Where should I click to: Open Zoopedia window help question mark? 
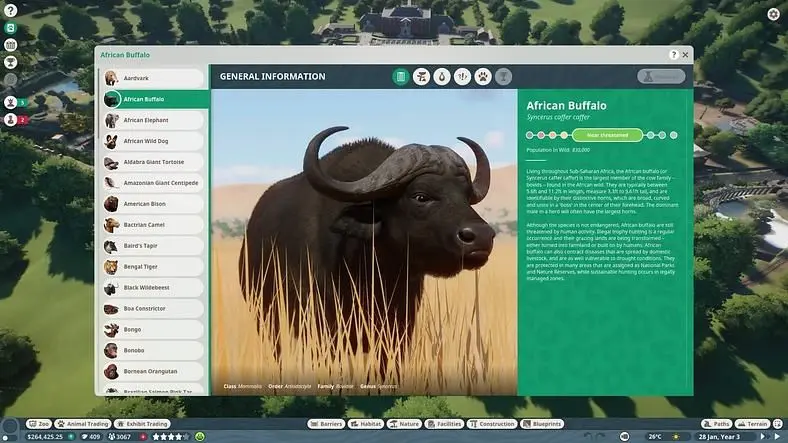coord(674,54)
